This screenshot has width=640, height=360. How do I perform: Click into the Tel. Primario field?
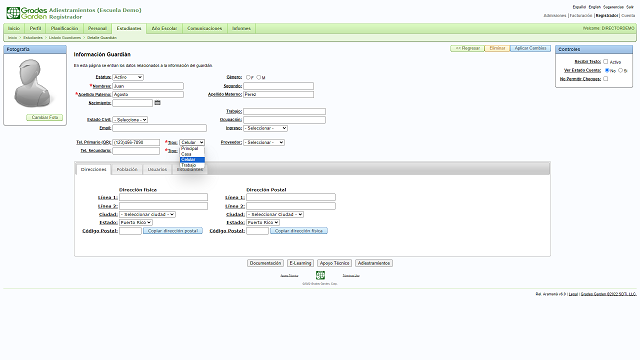click(136, 142)
